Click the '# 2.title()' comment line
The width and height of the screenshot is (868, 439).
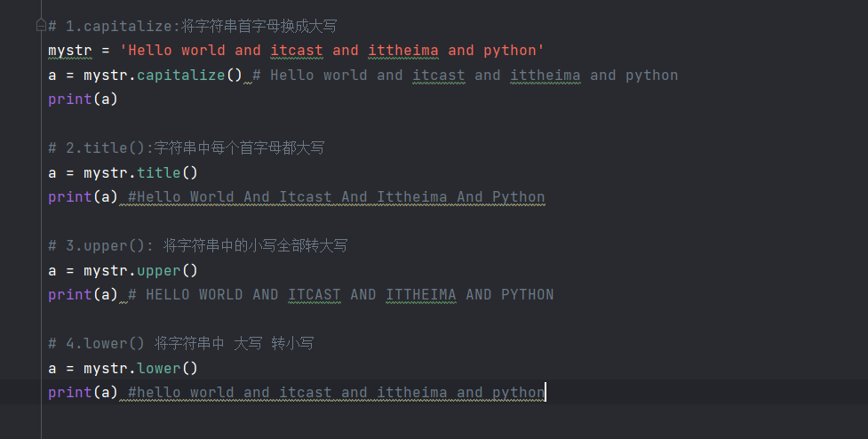click(x=186, y=148)
